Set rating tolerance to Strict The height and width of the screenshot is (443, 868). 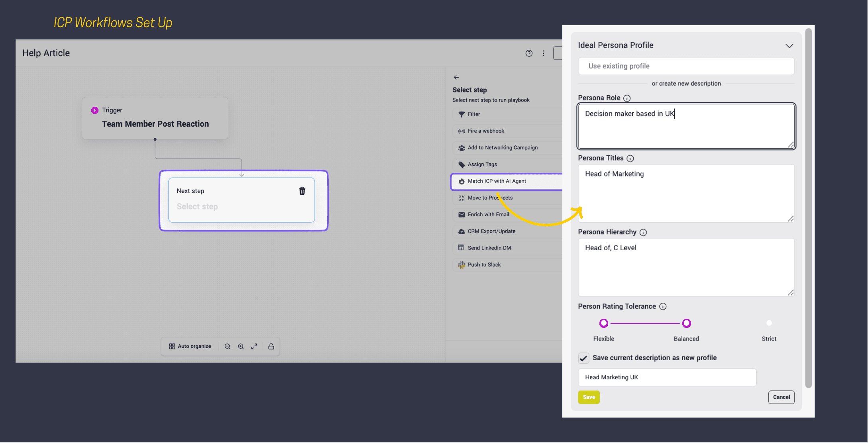coord(769,323)
